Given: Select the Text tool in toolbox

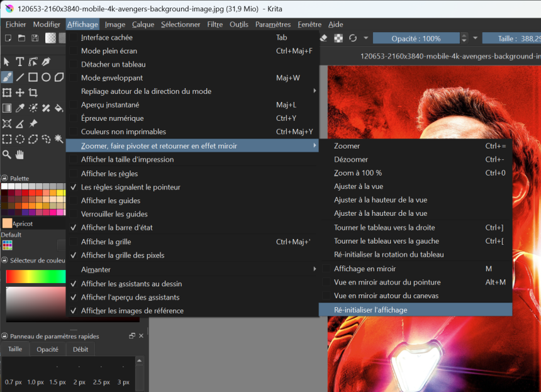Looking at the screenshot, I should 20,62.
